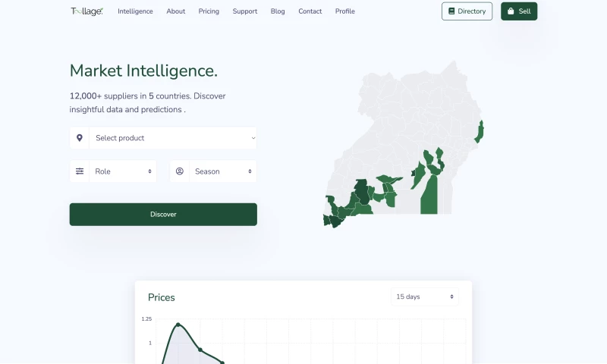
Task: Go to the Intelligence menu item
Action: pos(135,11)
